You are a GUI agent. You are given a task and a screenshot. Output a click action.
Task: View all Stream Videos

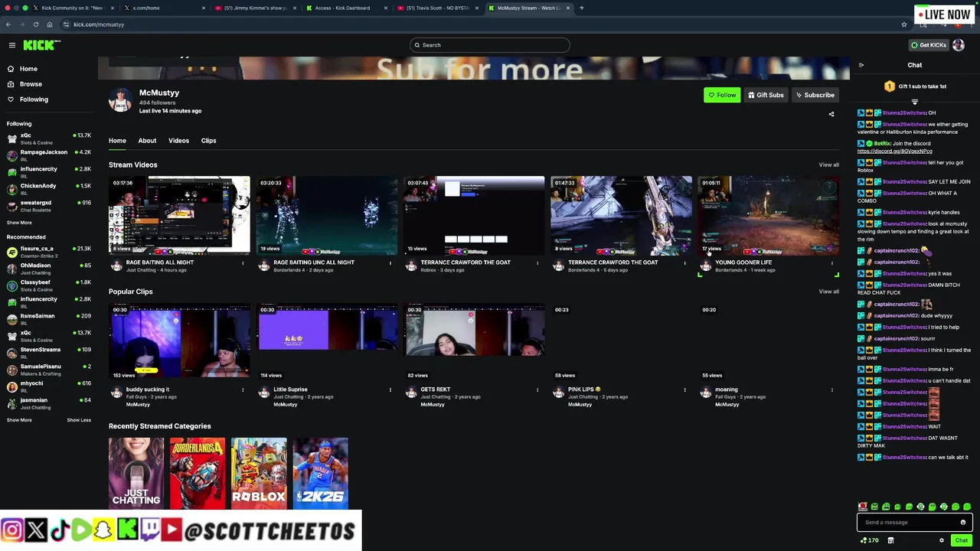pos(828,165)
